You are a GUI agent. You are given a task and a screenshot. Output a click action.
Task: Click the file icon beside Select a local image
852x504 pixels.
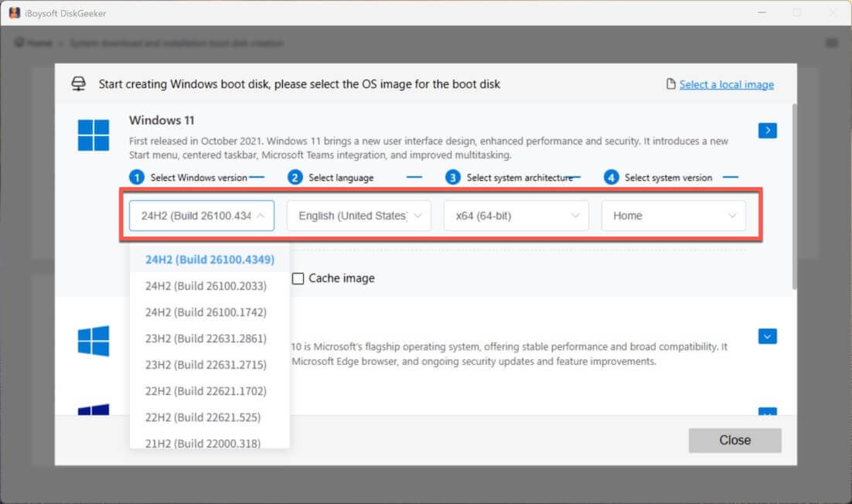pyautogui.click(x=671, y=83)
